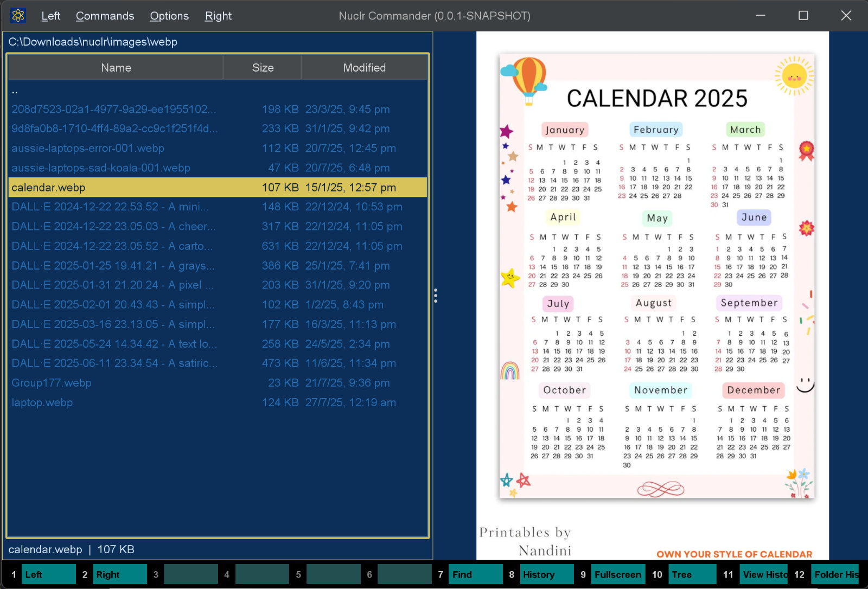Click the path C:\Downloads\nuclr\images\webp

(x=93, y=42)
